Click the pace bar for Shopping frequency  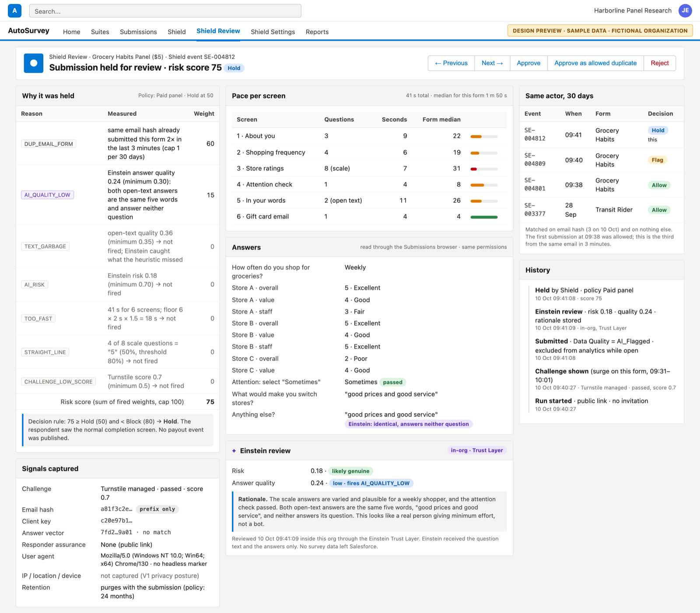(484, 153)
